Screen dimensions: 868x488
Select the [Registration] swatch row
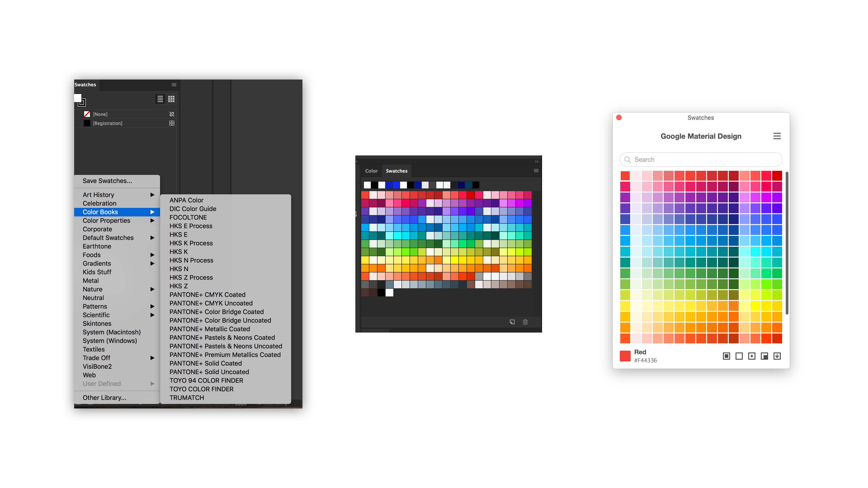tap(125, 123)
